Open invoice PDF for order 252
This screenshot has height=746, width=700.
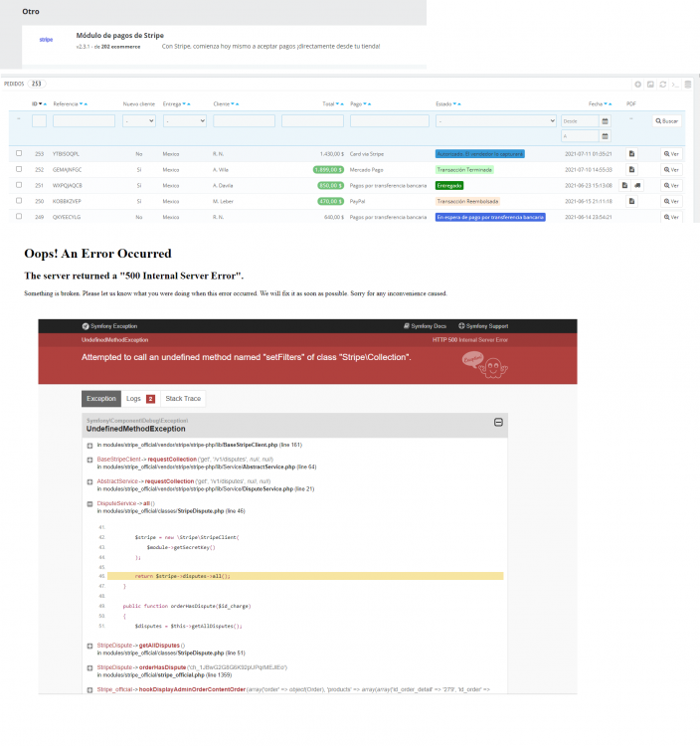tap(631, 169)
